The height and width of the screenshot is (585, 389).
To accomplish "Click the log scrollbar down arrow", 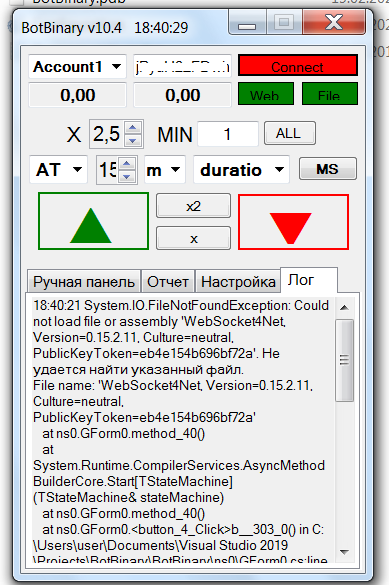I will [344, 551].
